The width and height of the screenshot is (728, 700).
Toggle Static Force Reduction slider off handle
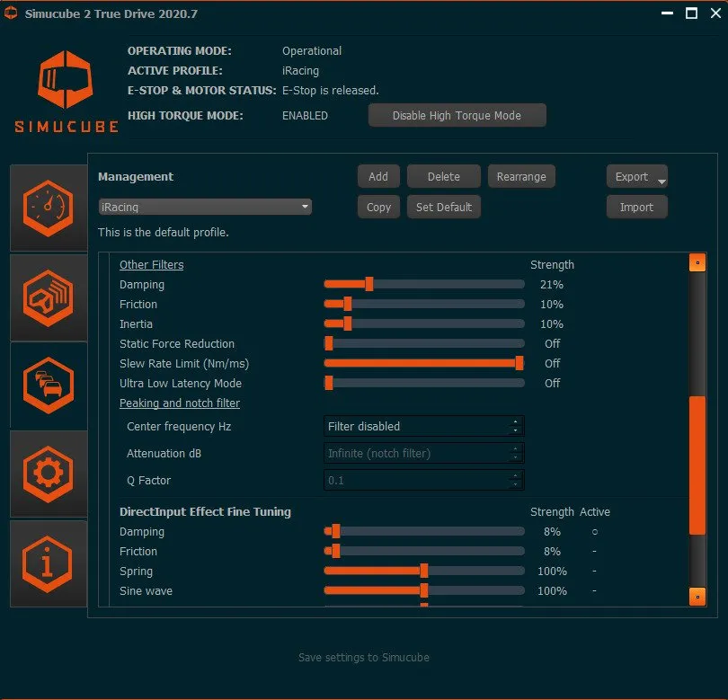[329, 343]
